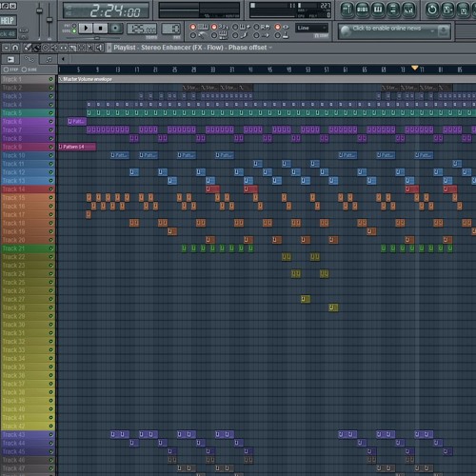This screenshot has height=476, width=476.
Task: Select the zoom tool in Playlist toolbar
Action: pos(90,48)
